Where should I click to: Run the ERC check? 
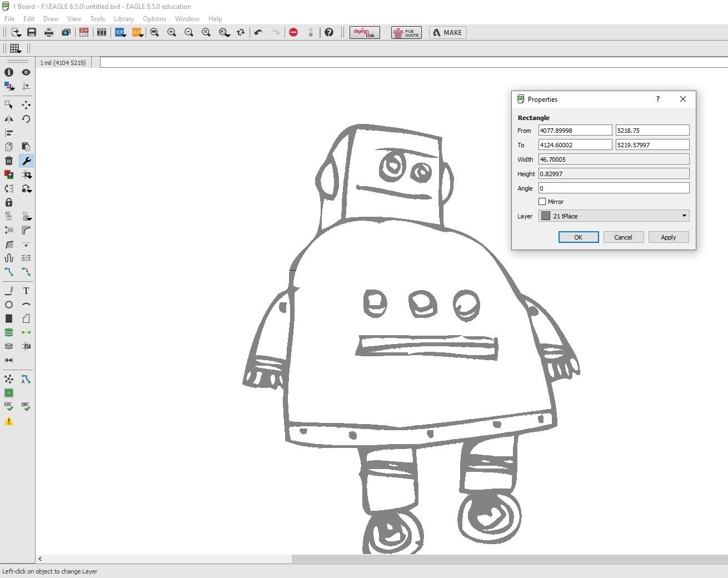9,407
